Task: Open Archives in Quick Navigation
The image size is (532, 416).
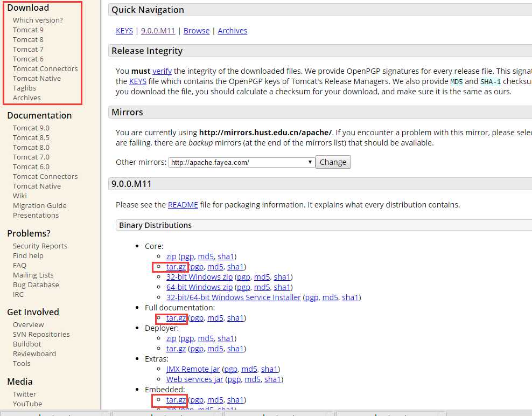Action: [x=233, y=31]
